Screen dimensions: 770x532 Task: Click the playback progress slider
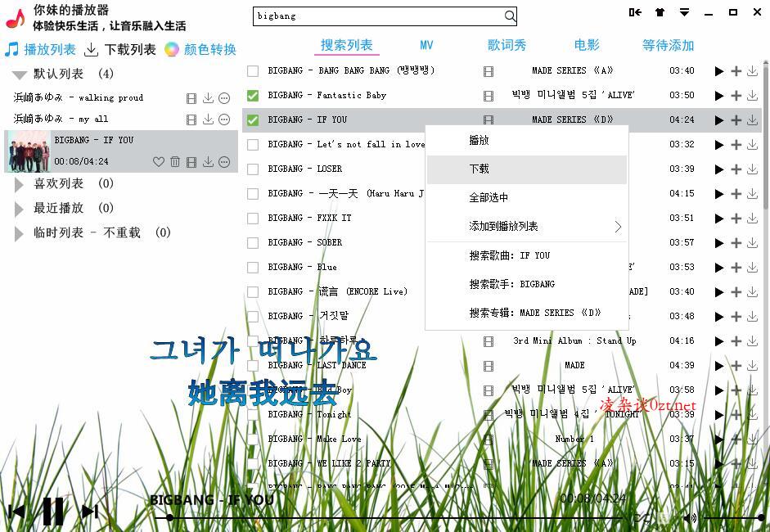click(x=388, y=518)
